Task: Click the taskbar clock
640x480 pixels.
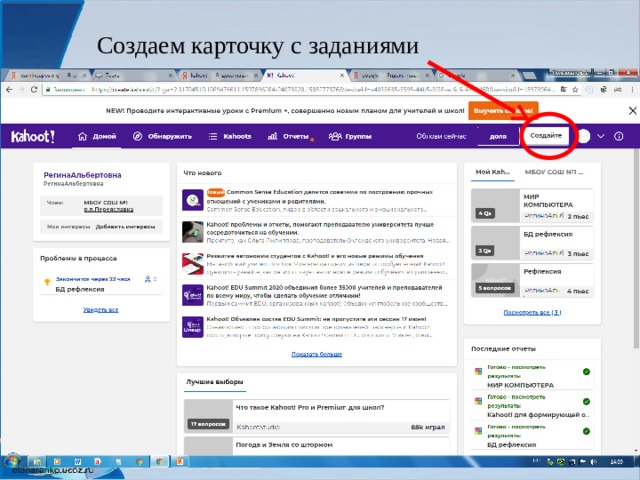Action: pos(616,462)
